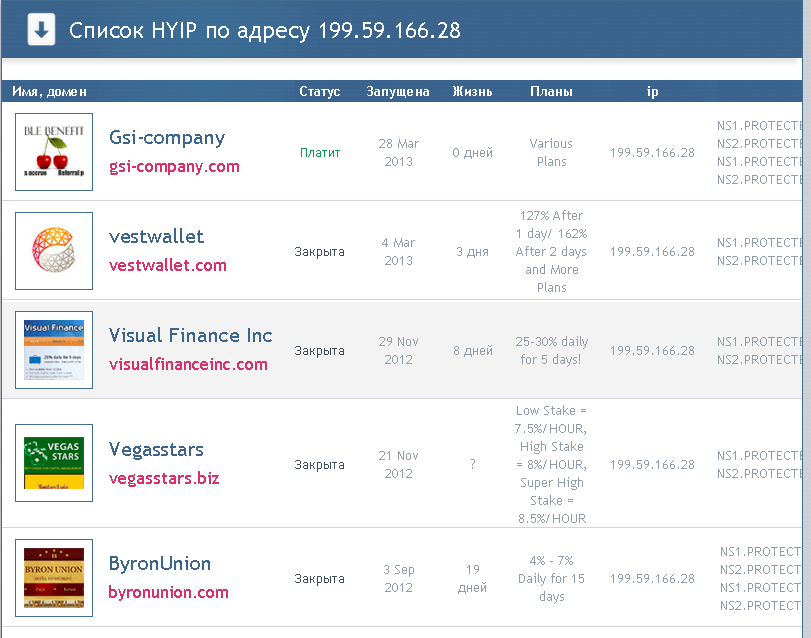Visit the gsi-company.com domain link
The height and width of the screenshot is (638, 811).
click(174, 166)
